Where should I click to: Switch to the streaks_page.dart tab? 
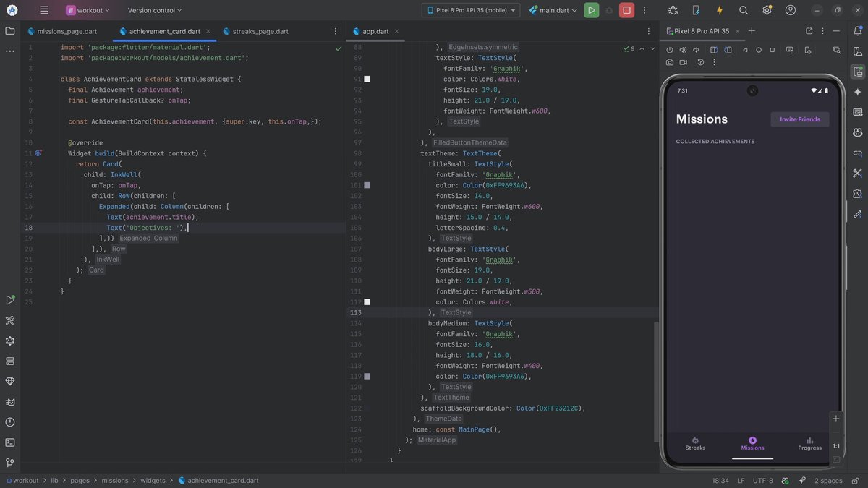tap(260, 31)
